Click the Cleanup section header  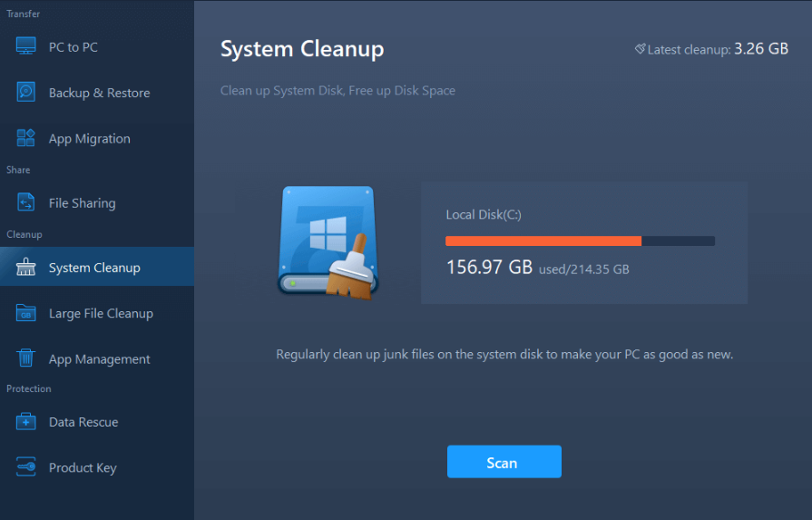coord(24,235)
